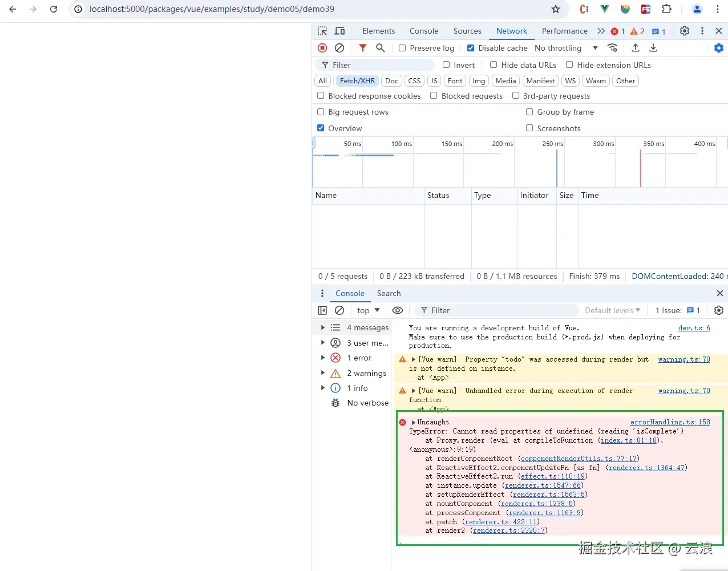Open network settings blue gear
The width and height of the screenshot is (728, 571).
[719, 48]
